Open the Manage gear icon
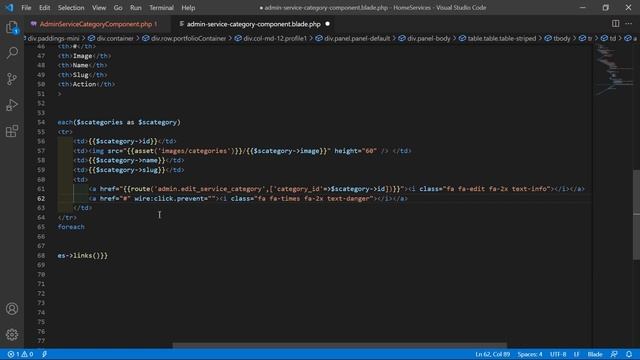The height and width of the screenshot is (360, 640). pos(12,335)
